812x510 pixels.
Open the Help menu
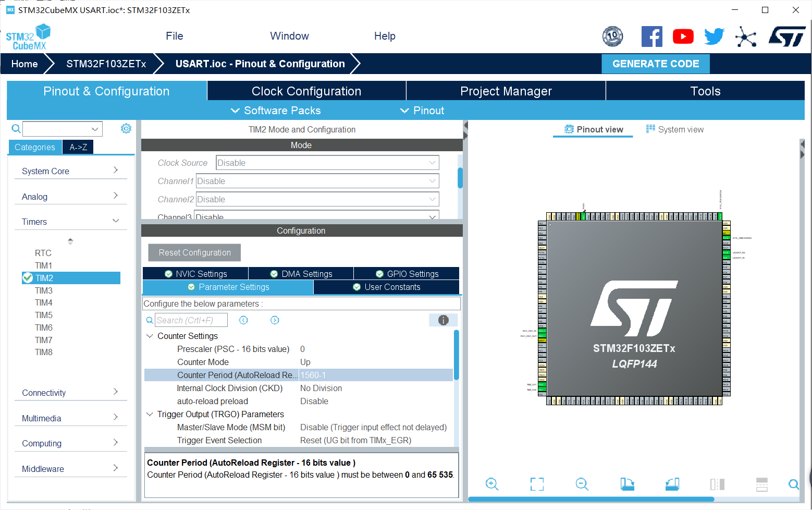point(385,36)
